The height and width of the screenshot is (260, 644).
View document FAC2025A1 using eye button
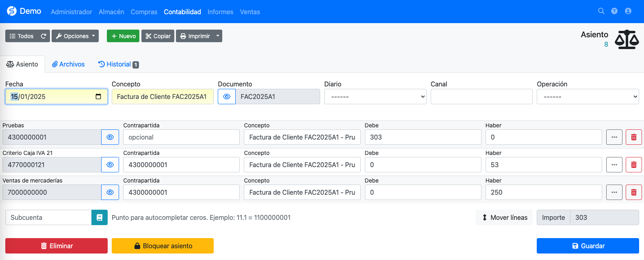[227, 97]
